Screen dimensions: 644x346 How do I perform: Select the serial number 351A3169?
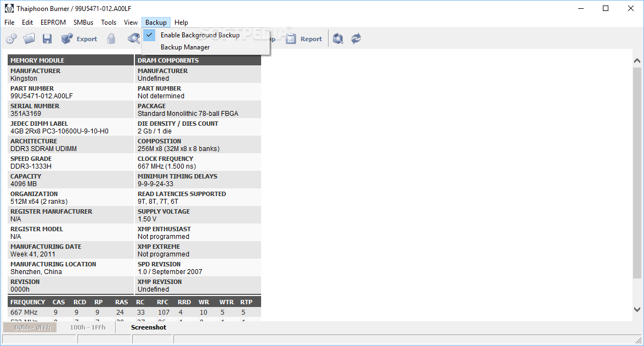point(25,114)
